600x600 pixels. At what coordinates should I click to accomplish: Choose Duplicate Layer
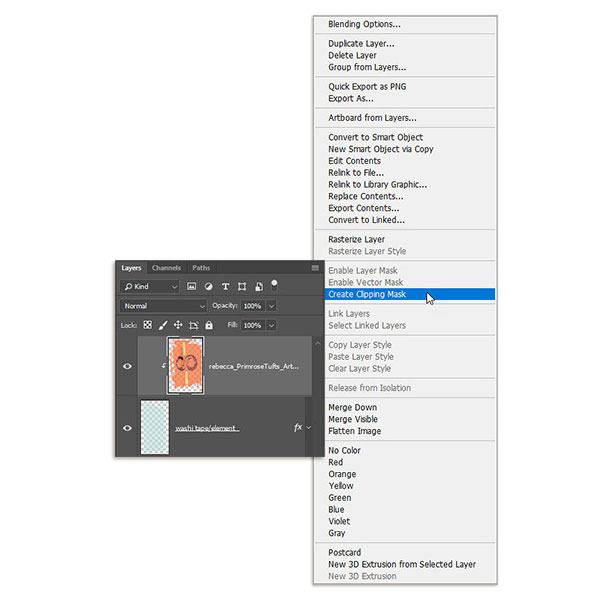coord(405,44)
